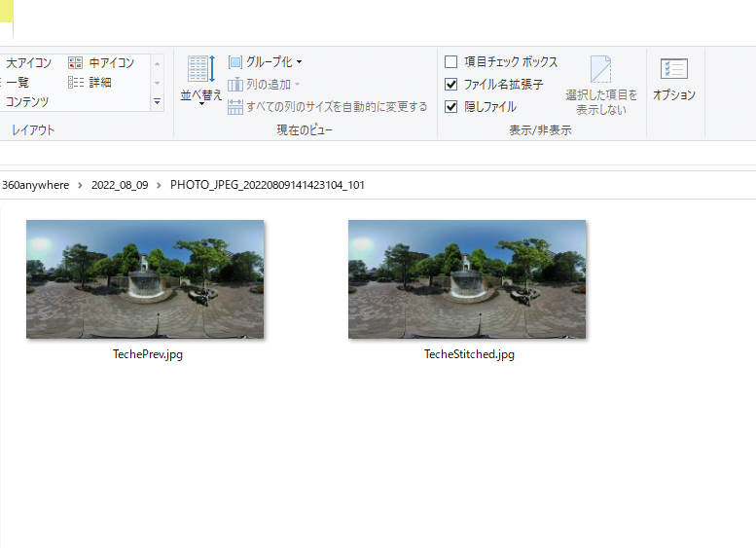Viewport: 756px width, 548px height.
Task: Click すべての列のサイズを自動的に変更する
Action: [327, 107]
